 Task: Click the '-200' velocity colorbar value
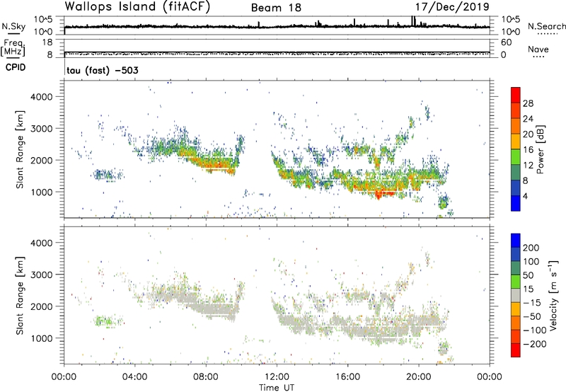(535, 344)
